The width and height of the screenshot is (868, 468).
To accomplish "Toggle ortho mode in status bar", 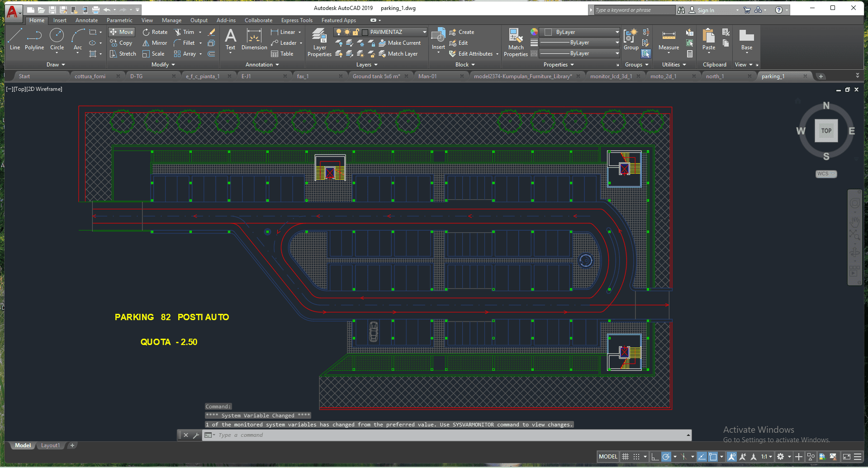I will coord(655,457).
